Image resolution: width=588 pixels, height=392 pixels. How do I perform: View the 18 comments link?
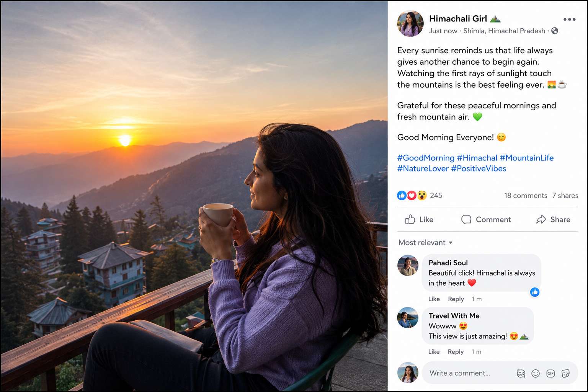point(526,196)
